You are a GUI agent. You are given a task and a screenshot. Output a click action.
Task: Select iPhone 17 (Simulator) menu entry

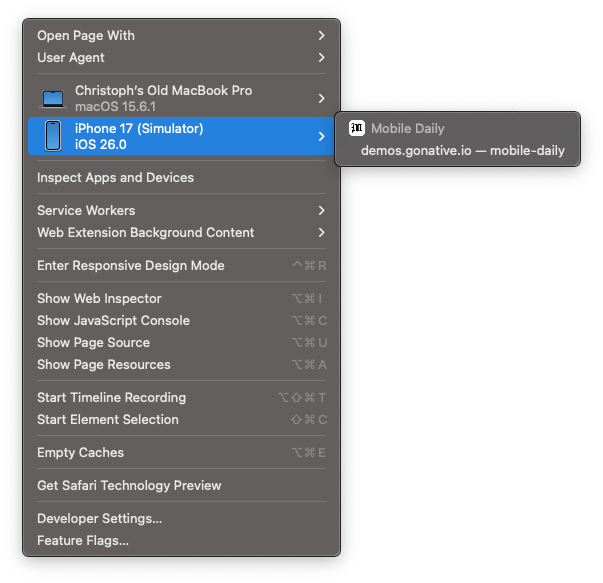click(x=181, y=136)
